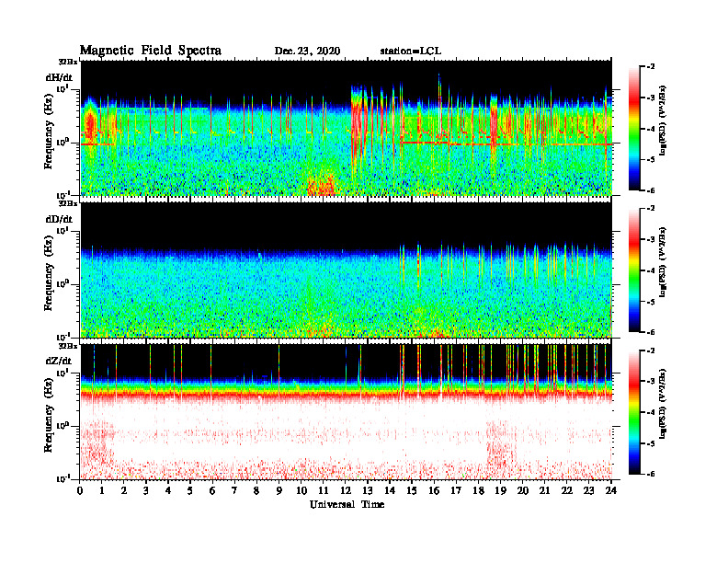Click the -5 tick of dZ/dt color bar
This screenshot has height=563, width=728.
point(650,443)
